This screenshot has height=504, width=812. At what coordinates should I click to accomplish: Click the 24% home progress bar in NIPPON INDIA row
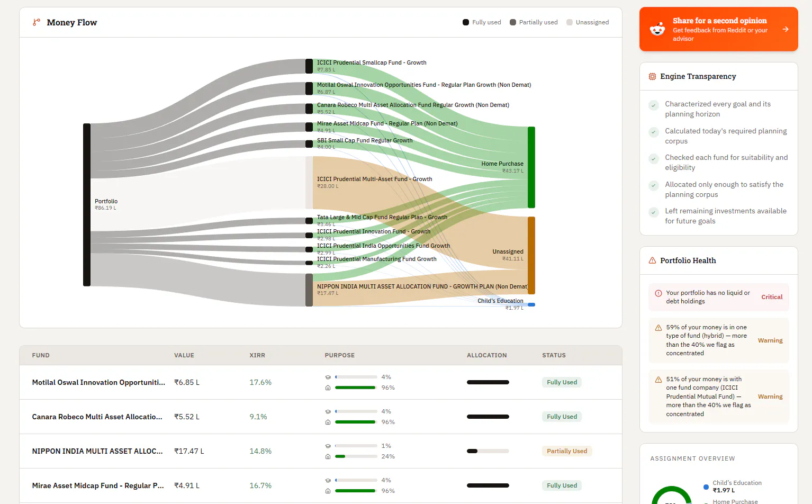point(356,456)
